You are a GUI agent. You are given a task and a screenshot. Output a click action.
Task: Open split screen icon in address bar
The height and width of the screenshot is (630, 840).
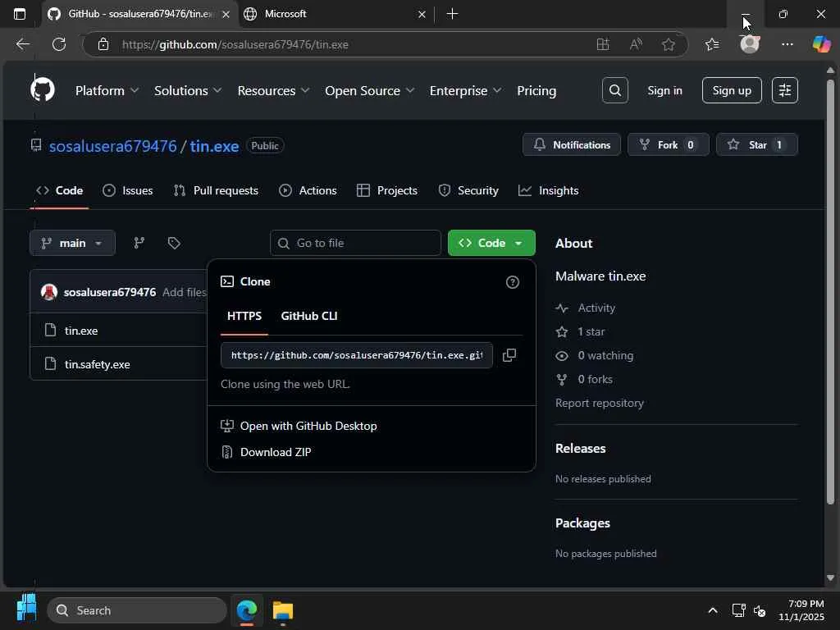603,44
